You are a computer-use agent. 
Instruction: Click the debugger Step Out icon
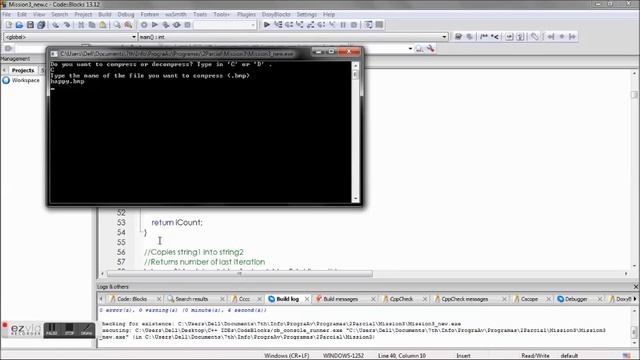coord(311,25)
